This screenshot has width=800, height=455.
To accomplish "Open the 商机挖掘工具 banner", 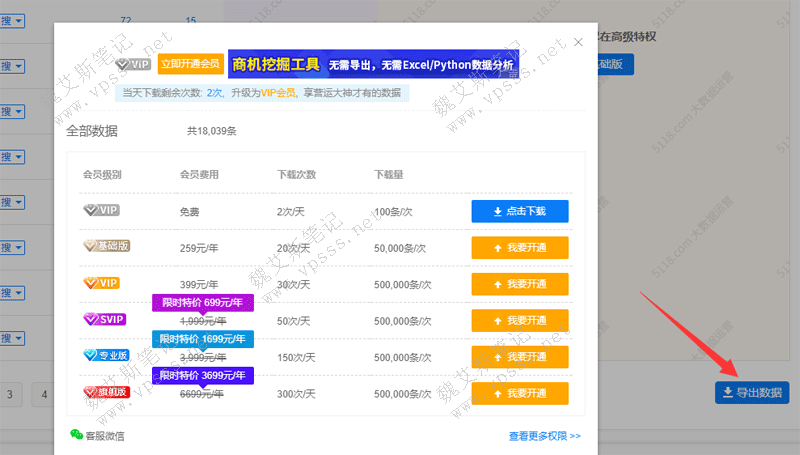I will click(x=372, y=64).
